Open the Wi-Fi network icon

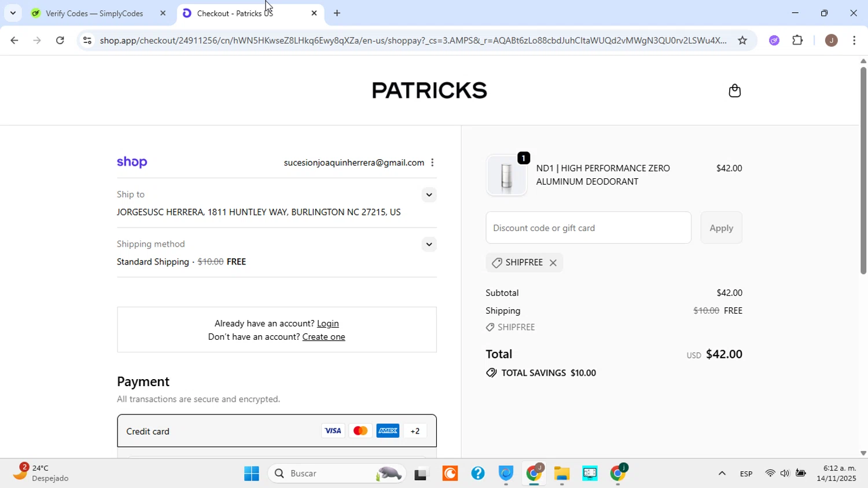[770, 474]
